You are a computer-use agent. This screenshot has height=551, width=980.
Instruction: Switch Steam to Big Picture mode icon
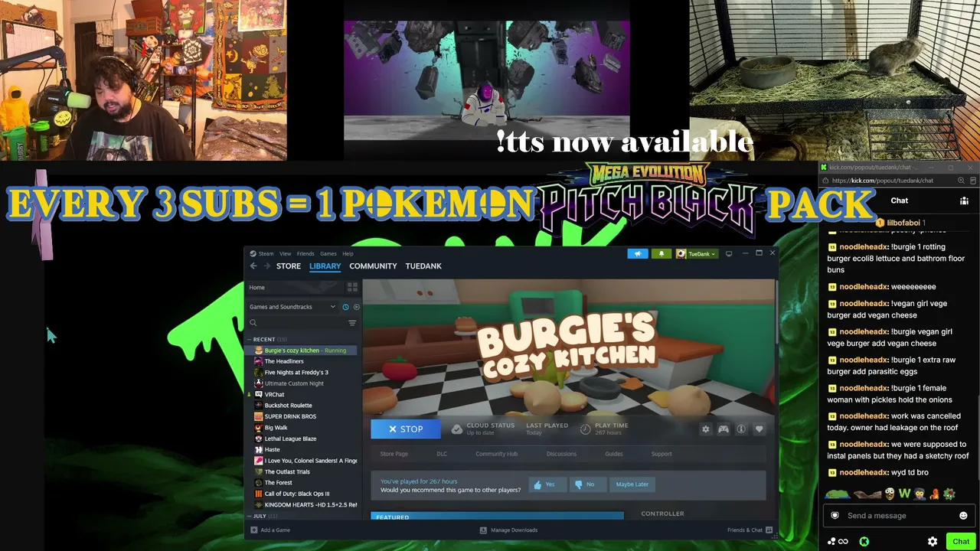tap(729, 253)
